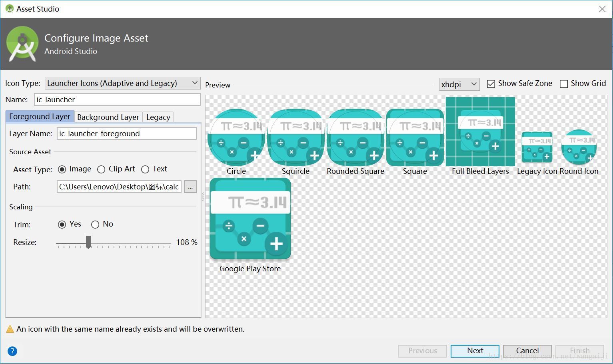Click the Source Asset section label
Screen dimensions: 613x364
coord(30,152)
